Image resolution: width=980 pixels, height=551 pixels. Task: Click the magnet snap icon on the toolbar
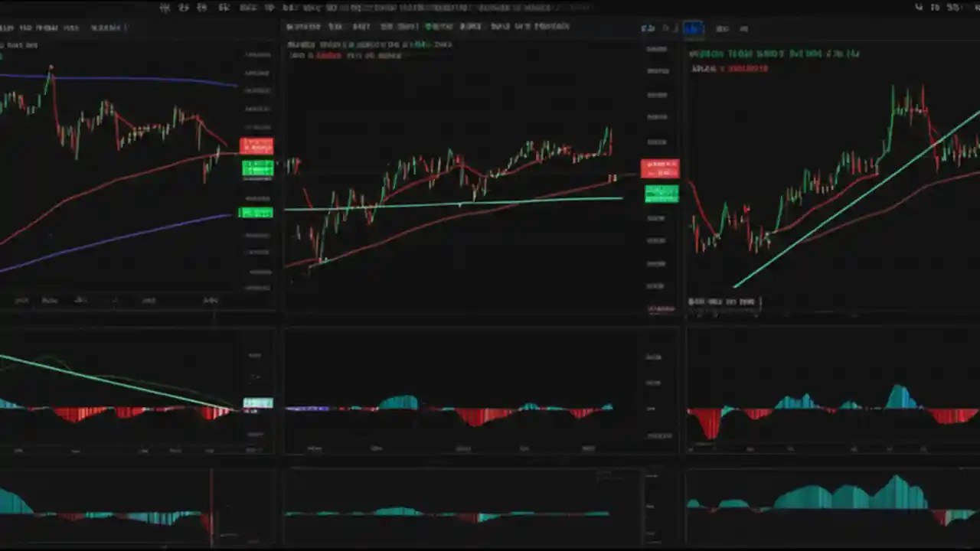223,8
